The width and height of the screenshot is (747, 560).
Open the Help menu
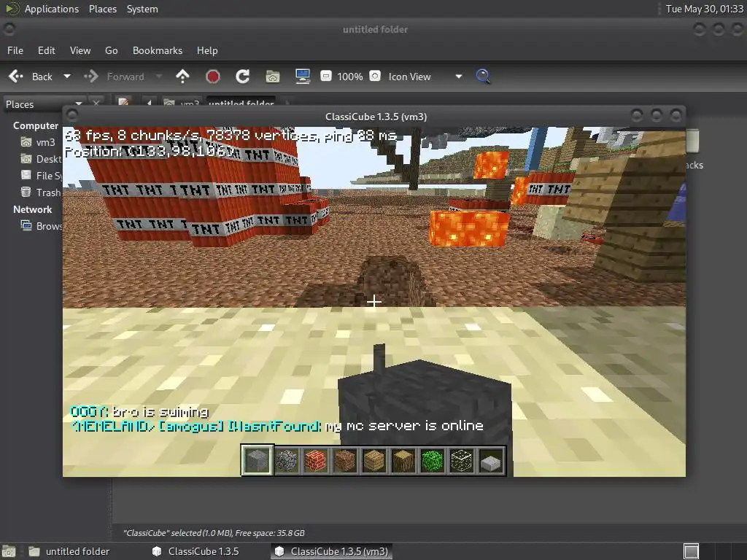207,50
